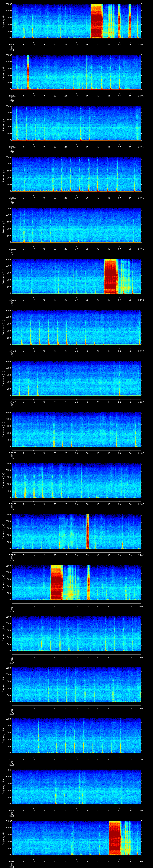The width and height of the screenshot is (153, 868).
Task: Select the narrow red burst in the 18:23 panel
Action: (x=28, y=72)
